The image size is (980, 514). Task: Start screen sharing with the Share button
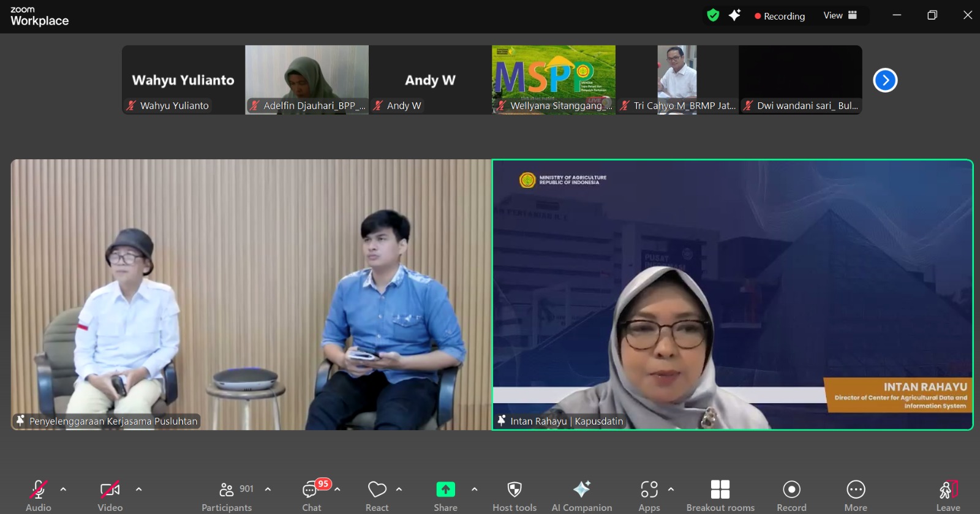(x=445, y=495)
